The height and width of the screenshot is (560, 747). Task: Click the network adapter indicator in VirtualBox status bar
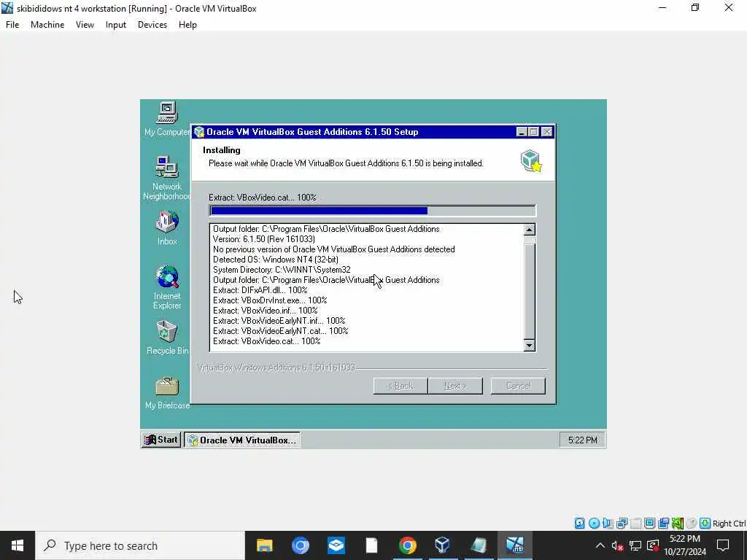click(622, 524)
